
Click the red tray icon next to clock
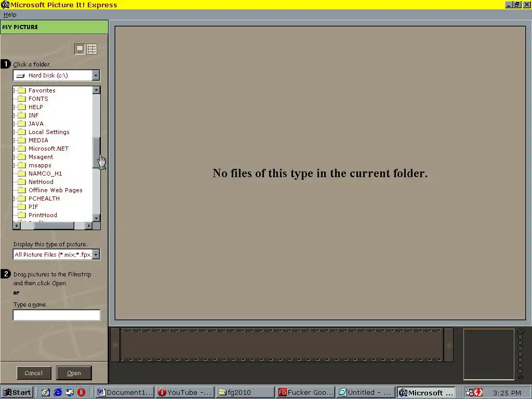[478, 393]
